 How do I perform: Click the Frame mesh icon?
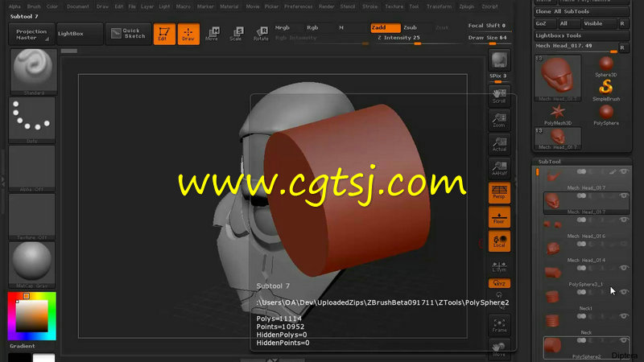click(x=499, y=326)
